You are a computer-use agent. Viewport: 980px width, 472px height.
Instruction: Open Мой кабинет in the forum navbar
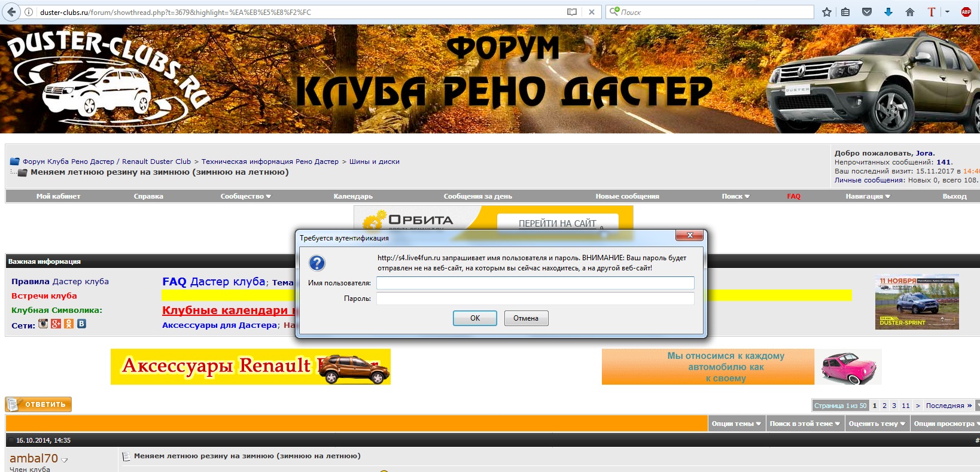tap(58, 196)
